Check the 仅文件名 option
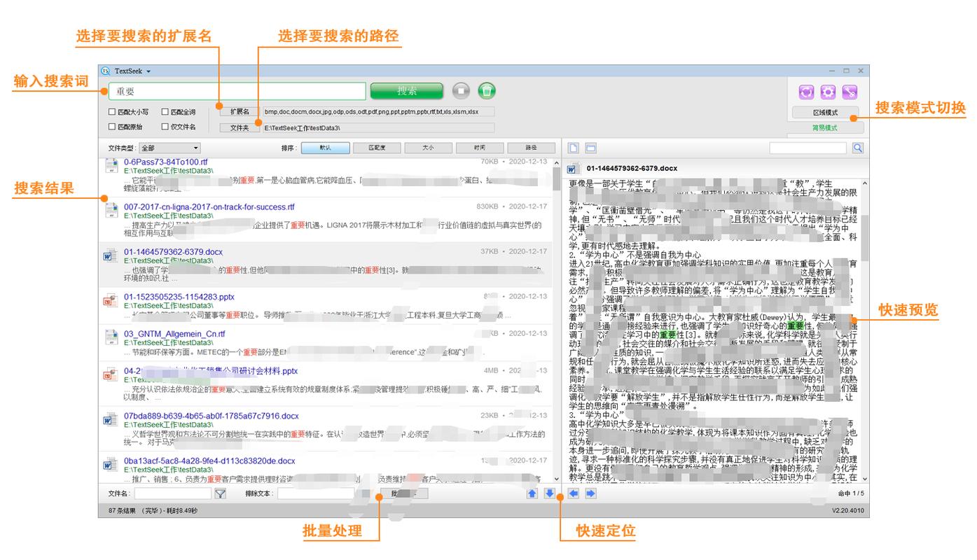The width and height of the screenshot is (977, 560). click(165, 127)
